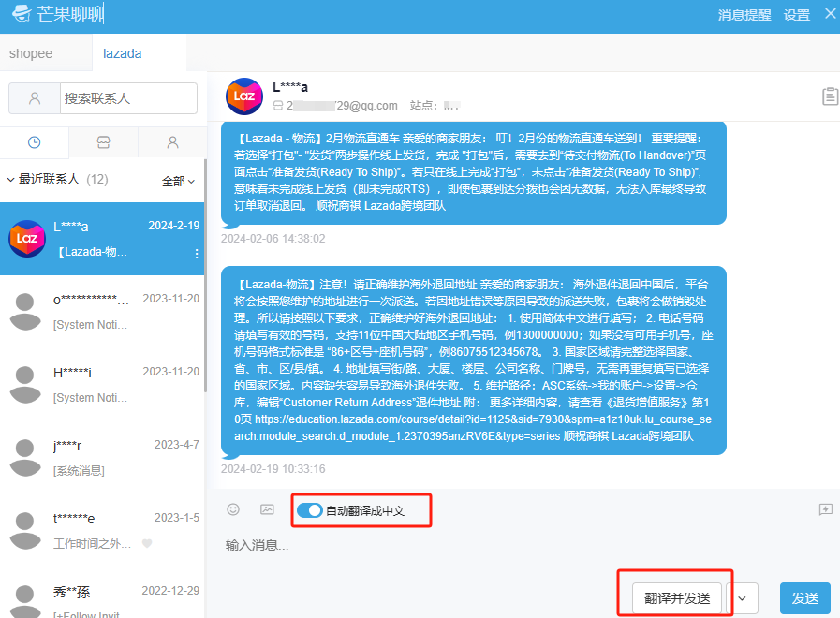Open the H*****i conversation
The width and height of the screenshot is (840, 618).
[102, 385]
